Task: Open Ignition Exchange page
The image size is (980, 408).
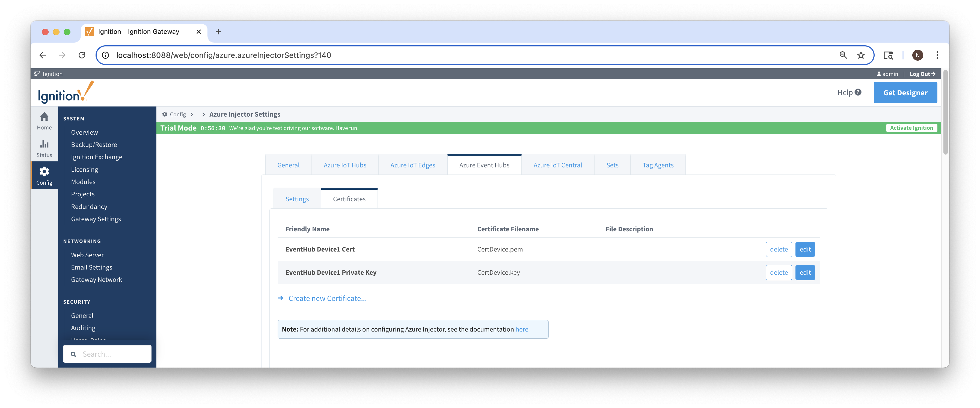Action: (x=97, y=157)
